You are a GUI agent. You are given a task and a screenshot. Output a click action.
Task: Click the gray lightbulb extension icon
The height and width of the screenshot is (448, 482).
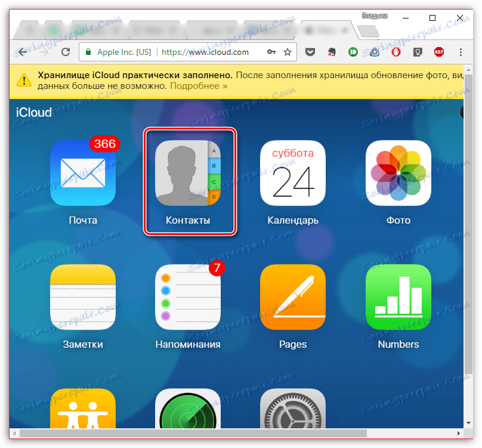coord(418,52)
